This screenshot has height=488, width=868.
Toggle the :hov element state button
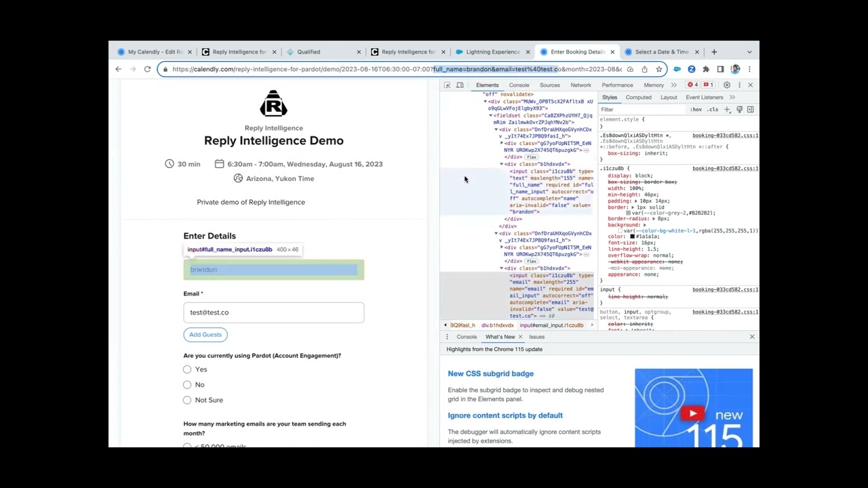696,109
